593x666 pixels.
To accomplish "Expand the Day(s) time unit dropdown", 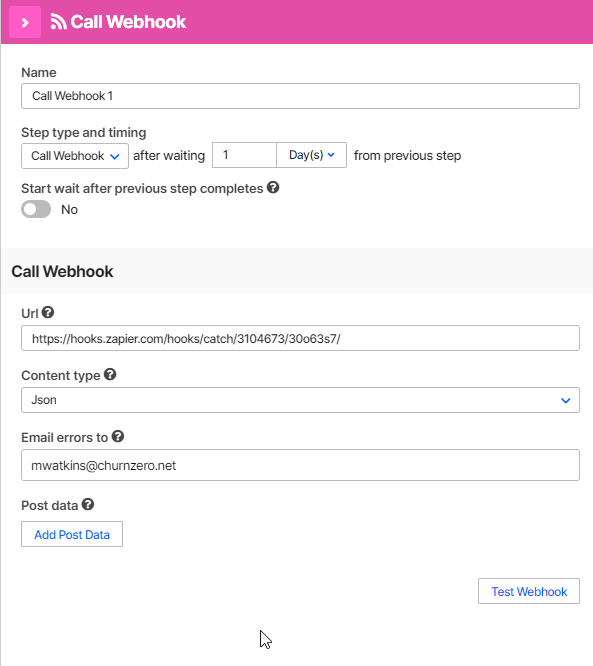I will [311, 155].
